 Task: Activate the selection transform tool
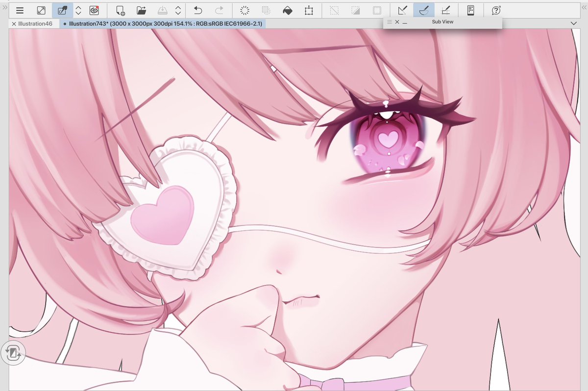(x=310, y=10)
